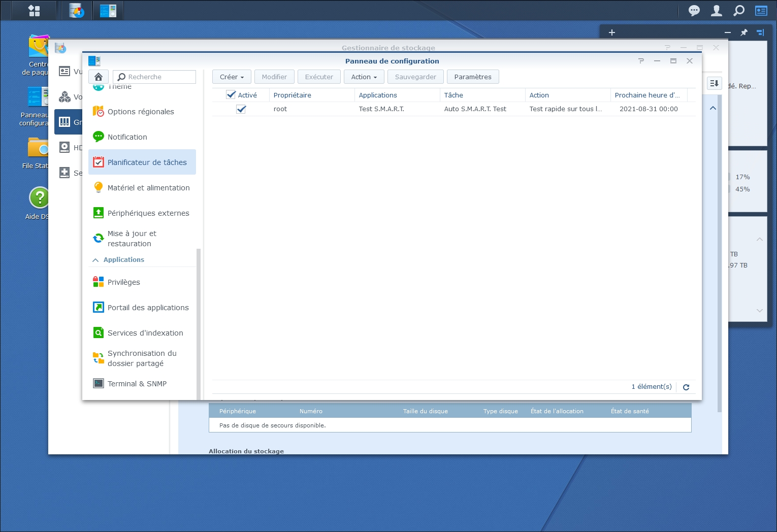The image size is (777, 532).
Task: Open the DSM main menu grid icon
Action: point(34,11)
